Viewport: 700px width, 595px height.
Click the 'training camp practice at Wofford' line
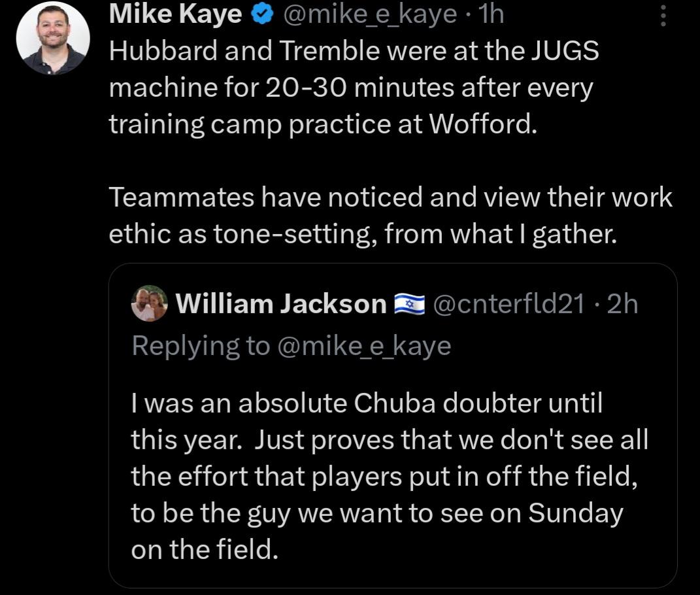(324, 124)
